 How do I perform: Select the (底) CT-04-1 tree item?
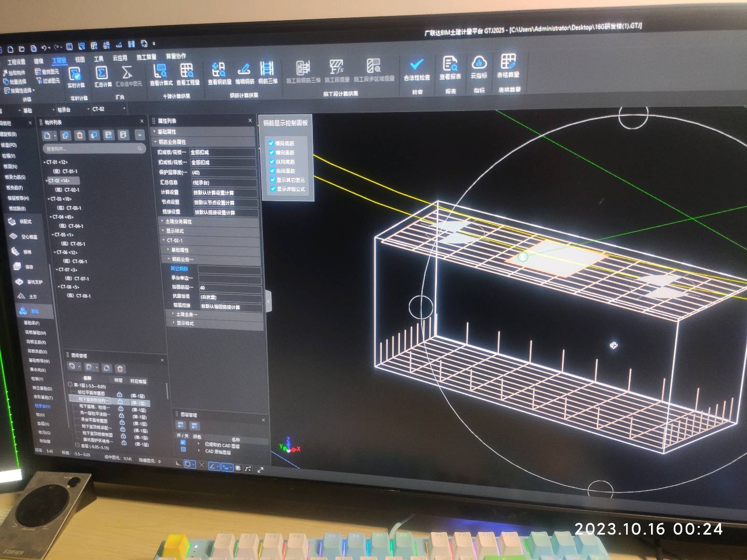pos(72,226)
